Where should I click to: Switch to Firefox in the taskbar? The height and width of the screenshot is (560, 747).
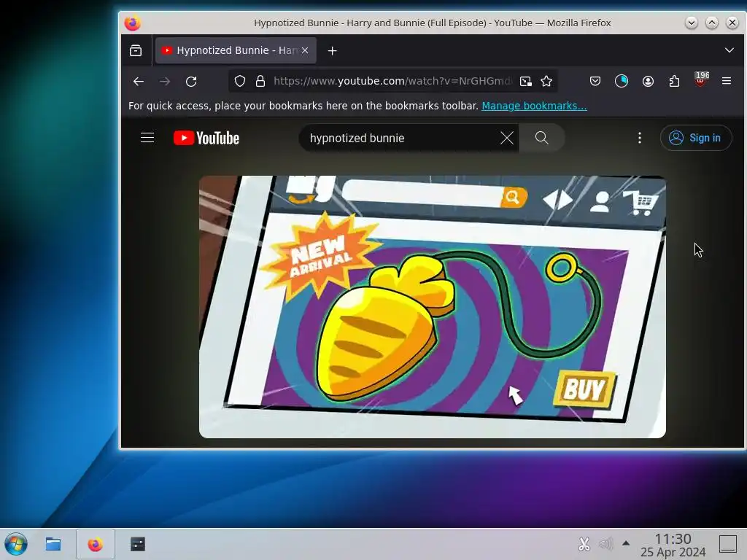(96, 544)
